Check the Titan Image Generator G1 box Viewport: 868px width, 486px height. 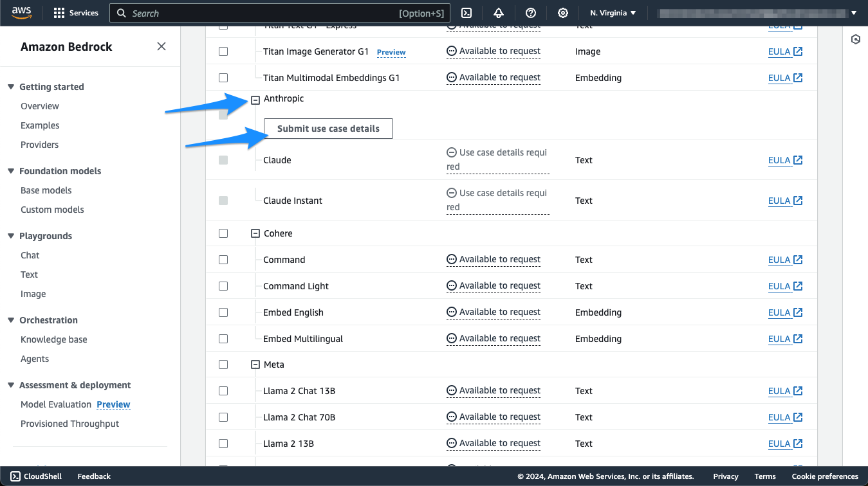click(223, 51)
